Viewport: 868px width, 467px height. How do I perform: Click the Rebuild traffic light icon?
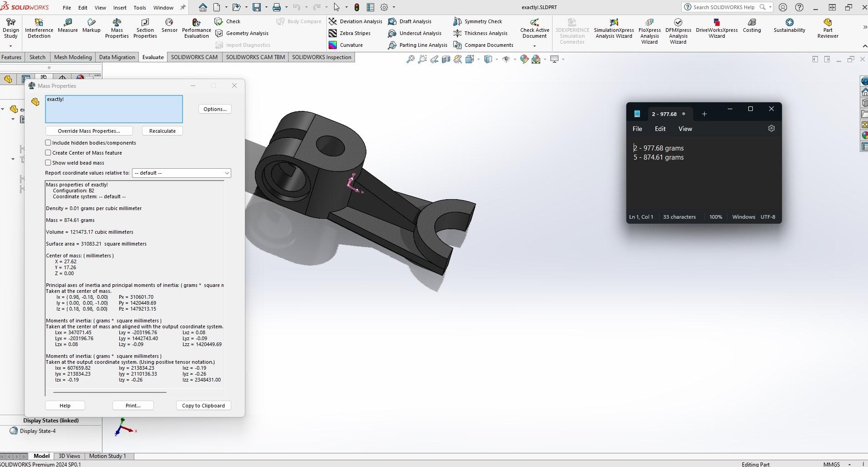click(x=357, y=7)
